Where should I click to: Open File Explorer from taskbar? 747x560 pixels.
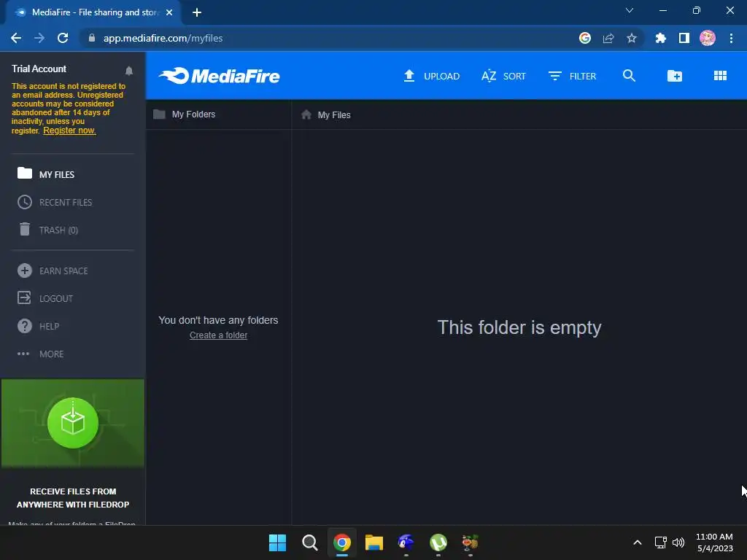tap(374, 542)
